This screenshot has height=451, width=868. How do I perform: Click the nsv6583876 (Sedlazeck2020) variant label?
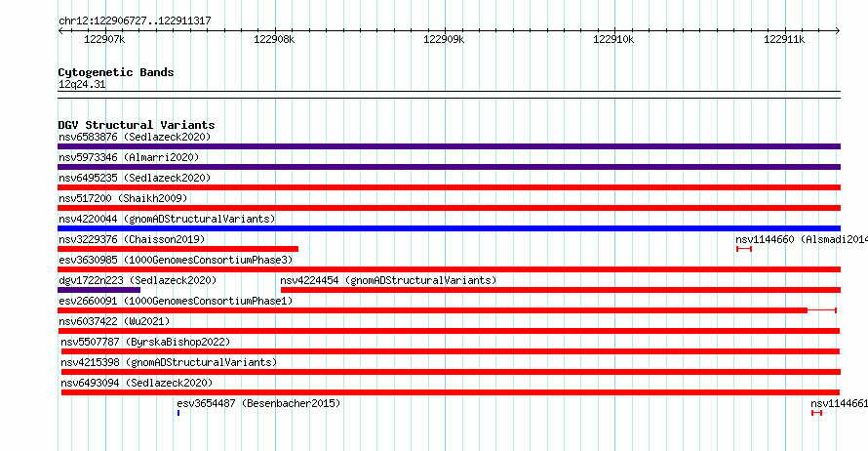click(135, 137)
